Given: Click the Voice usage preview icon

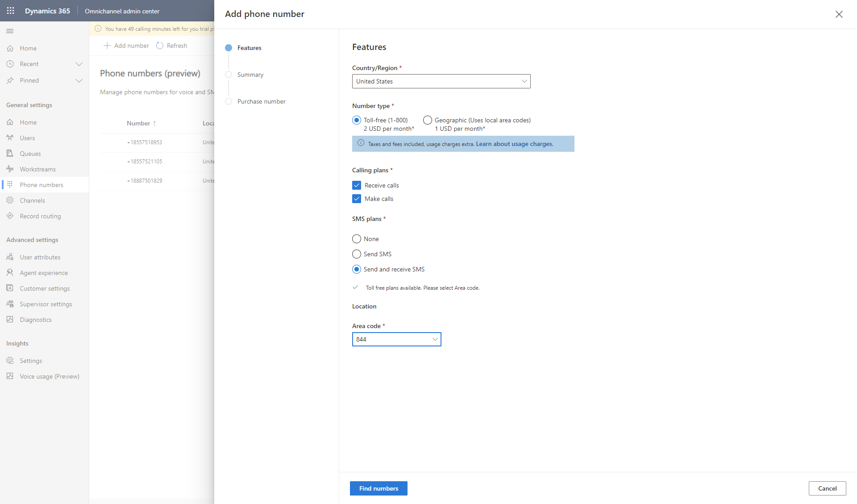Looking at the screenshot, I should point(10,376).
